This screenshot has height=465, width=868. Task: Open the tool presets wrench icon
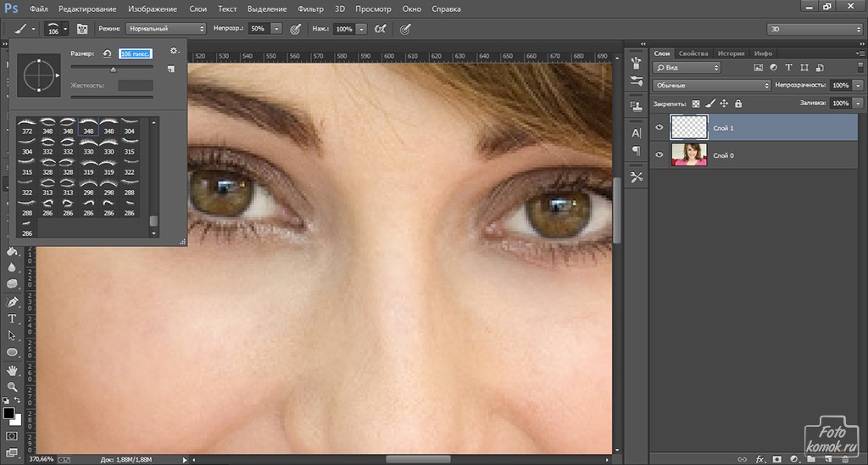[636, 176]
